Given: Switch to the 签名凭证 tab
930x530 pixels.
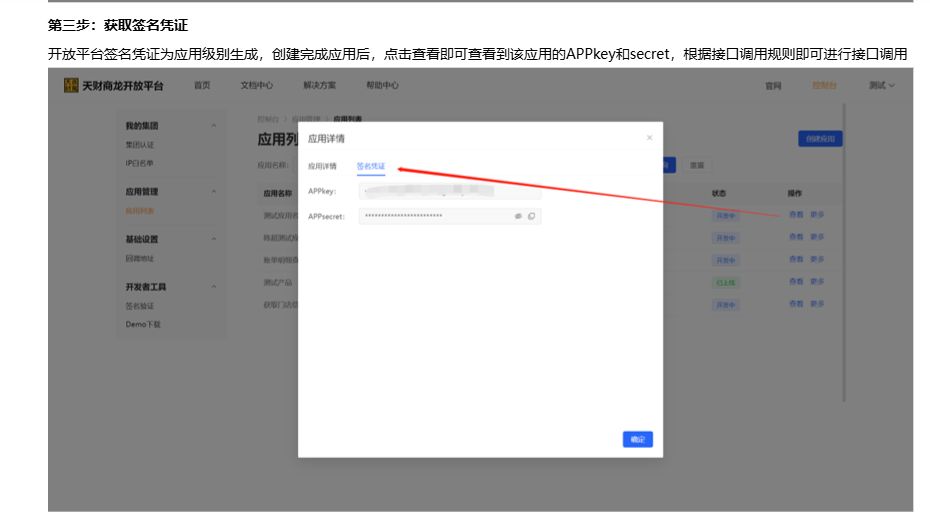Looking at the screenshot, I should [371, 166].
